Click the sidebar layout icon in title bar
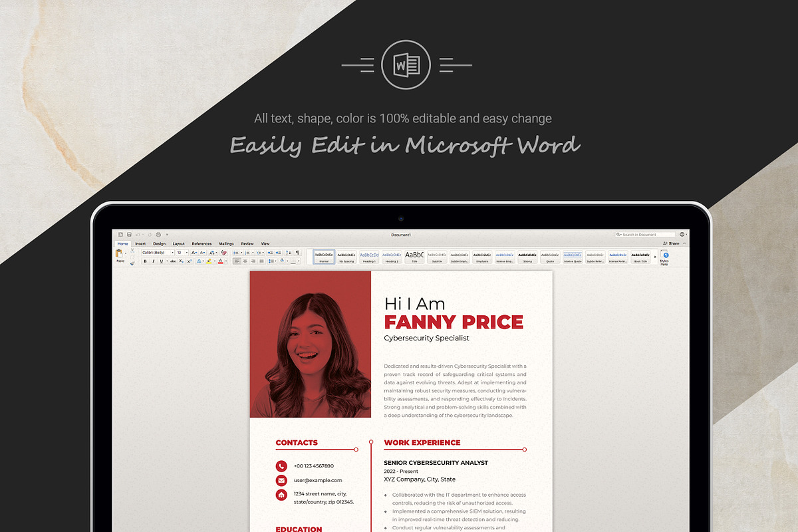The height and width of the screenshot is (532, 798). click(120, 235)
